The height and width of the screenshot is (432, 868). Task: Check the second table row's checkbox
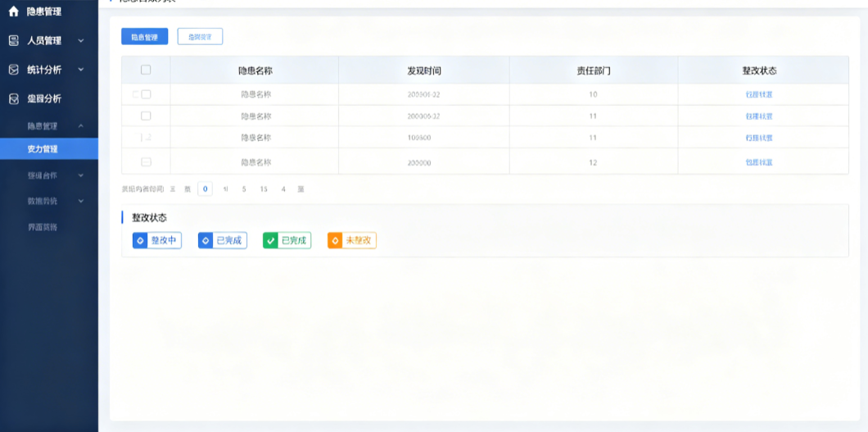click(146, 116)
